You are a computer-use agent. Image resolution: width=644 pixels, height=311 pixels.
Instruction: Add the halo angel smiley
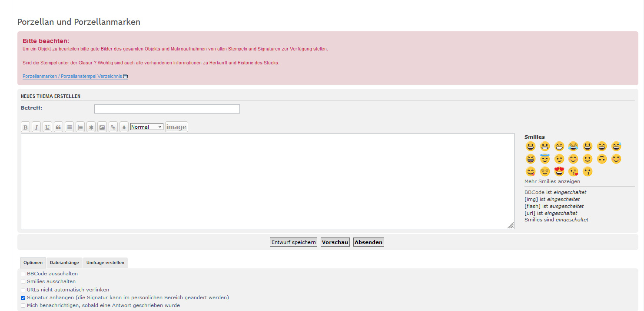tap(544, 159)
